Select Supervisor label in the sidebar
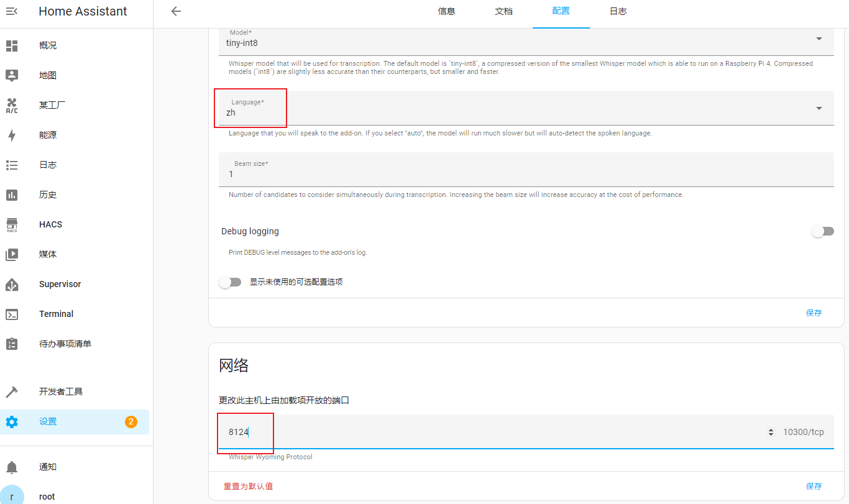This screenshot has height=504, width=849. [x=60, y=284]
